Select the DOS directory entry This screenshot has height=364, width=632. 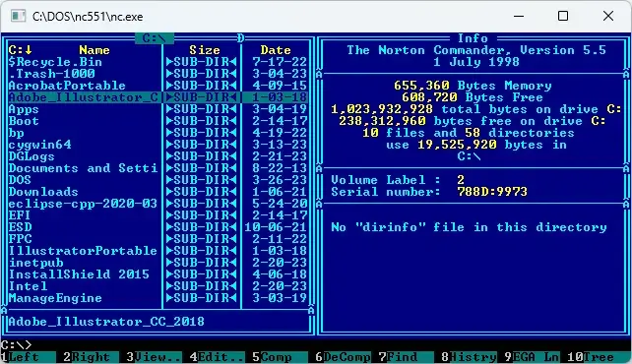(20, 180)
